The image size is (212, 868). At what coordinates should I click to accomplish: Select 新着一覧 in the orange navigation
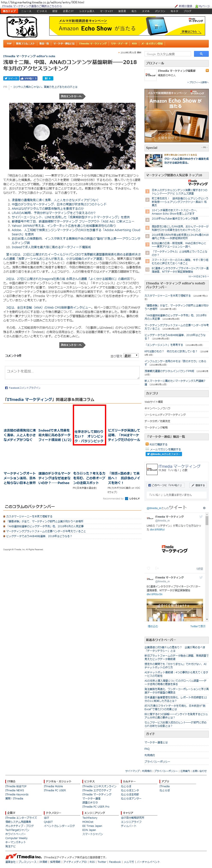[44, 43]
